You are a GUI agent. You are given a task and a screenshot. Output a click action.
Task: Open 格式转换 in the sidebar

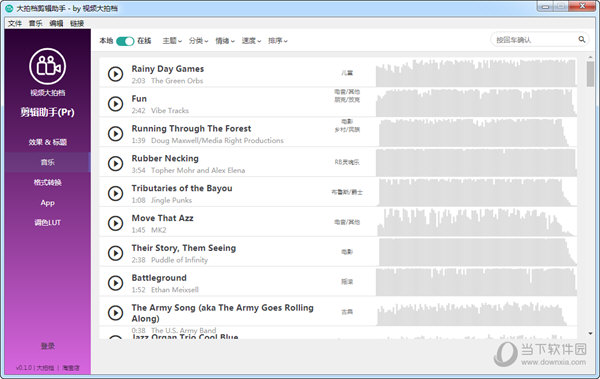click(x=47, y=182)
